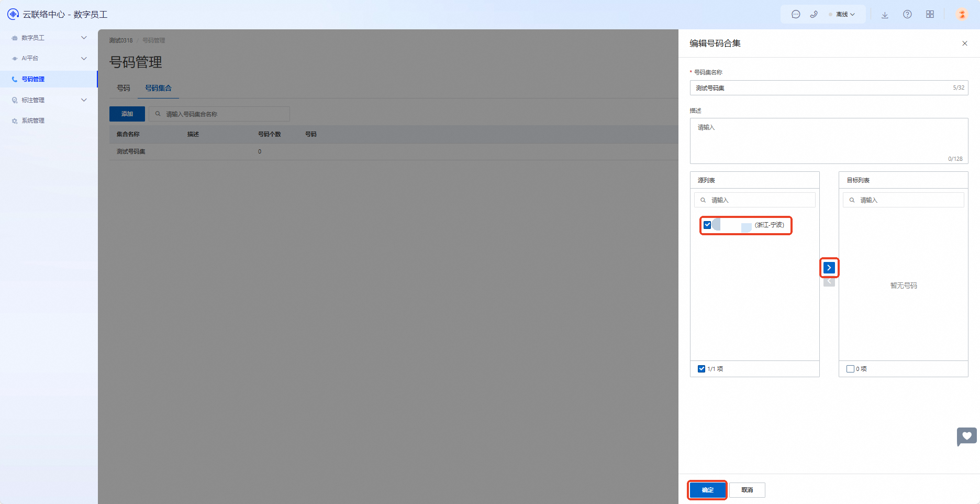Click the phone dial icon in top bar
Image resolution: width=980 pixels, height=504 pixels.
(814, 15)
